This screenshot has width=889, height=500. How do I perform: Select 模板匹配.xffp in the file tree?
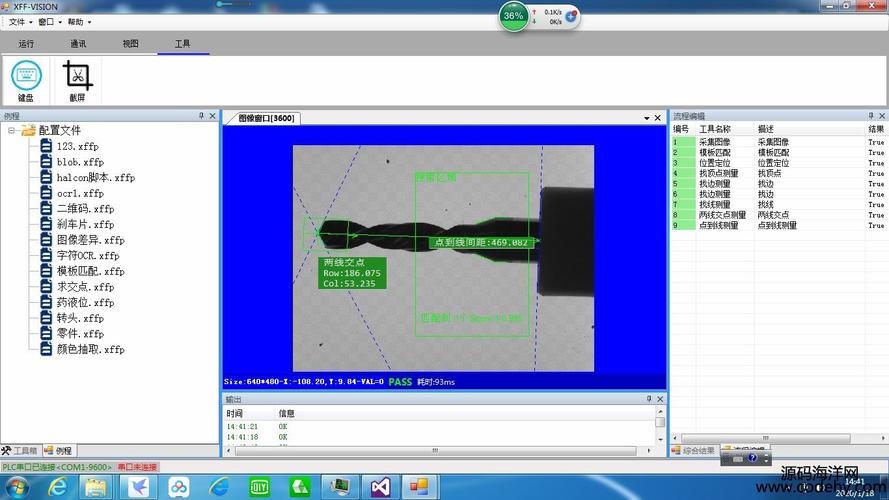click(90, 271)
